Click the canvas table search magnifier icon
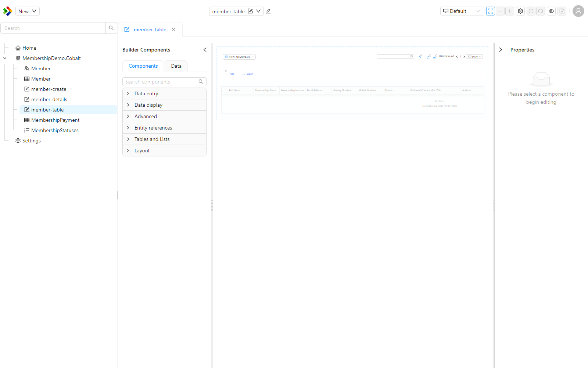 tap(412, 56)
